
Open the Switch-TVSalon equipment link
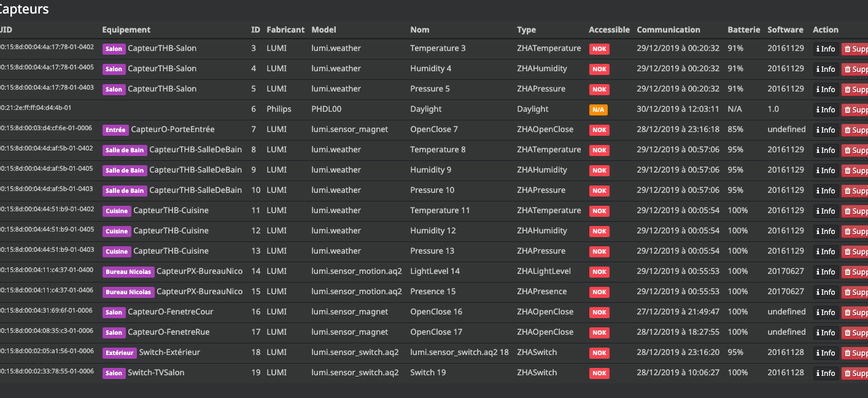(x=156, y=373)
